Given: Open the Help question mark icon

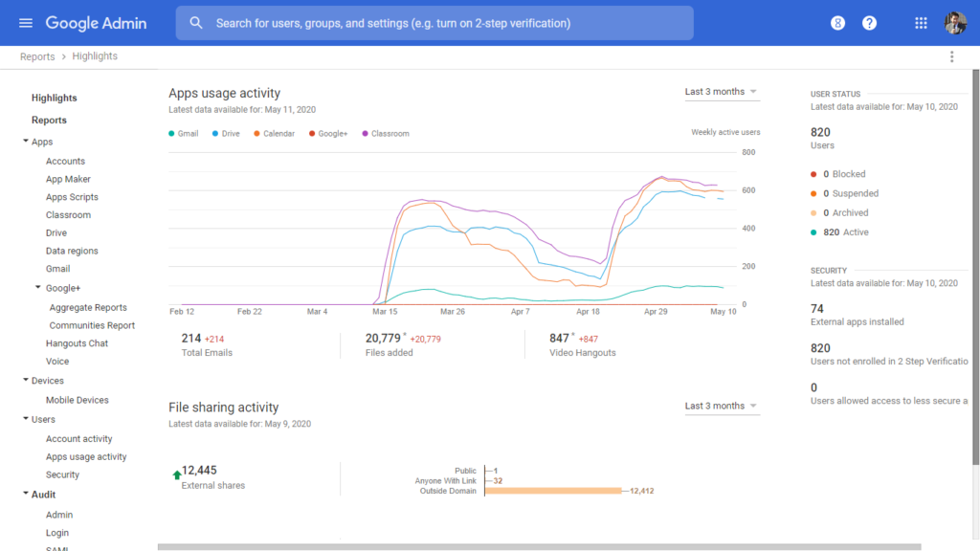Looking at the screenshot, I should (x=869, y=23).
